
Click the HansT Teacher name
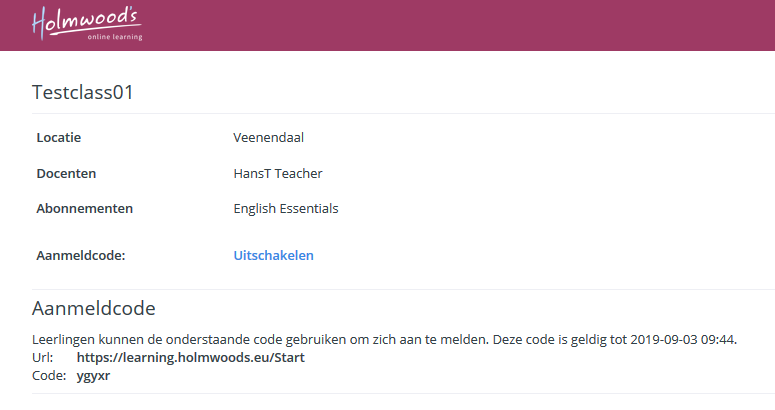278,173
